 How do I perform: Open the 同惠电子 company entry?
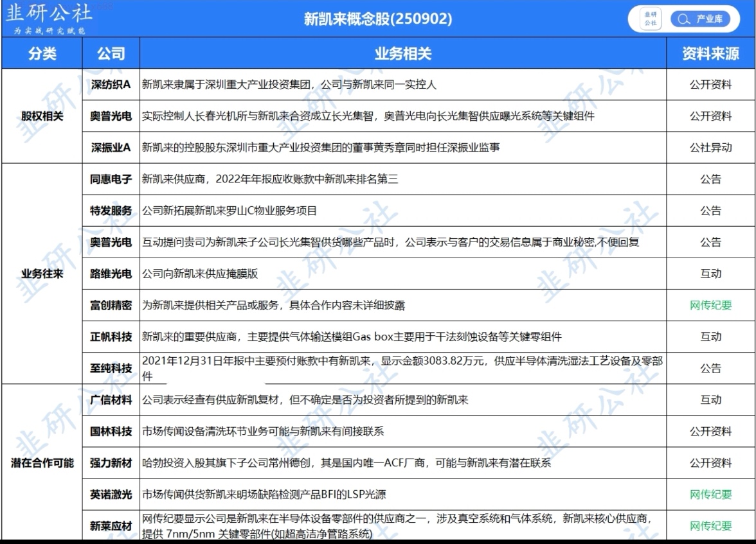click(x=111, y=179)
